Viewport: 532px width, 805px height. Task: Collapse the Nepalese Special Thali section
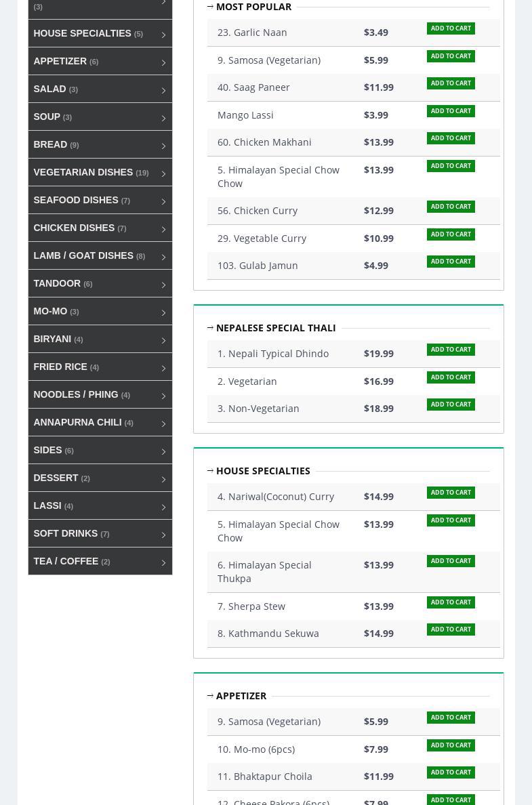(x=210, y=328)
